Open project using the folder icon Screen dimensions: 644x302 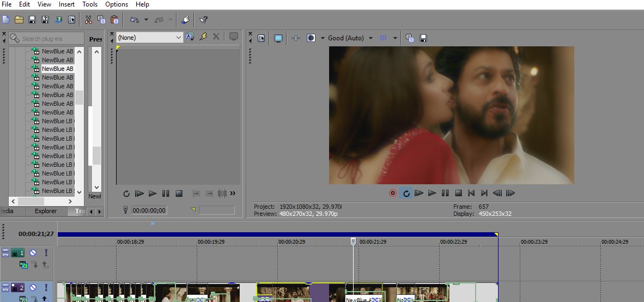(x=19, y=19)
